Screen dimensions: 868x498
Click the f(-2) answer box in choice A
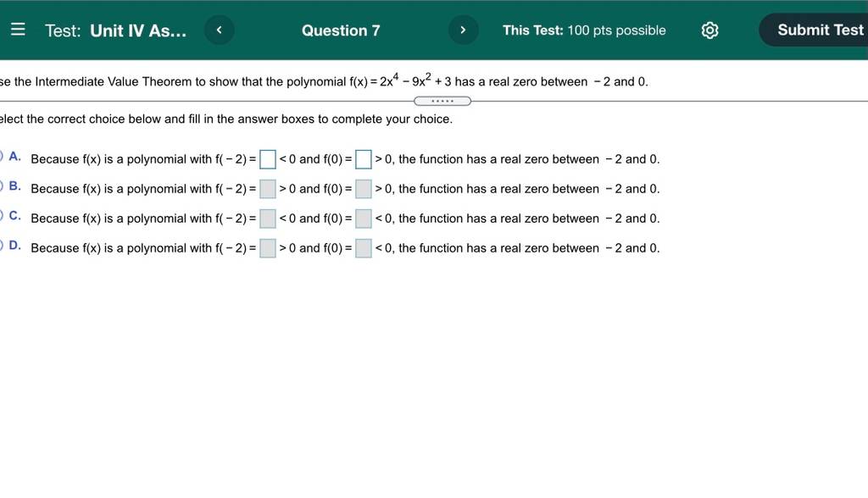click(x=267, y=159)
